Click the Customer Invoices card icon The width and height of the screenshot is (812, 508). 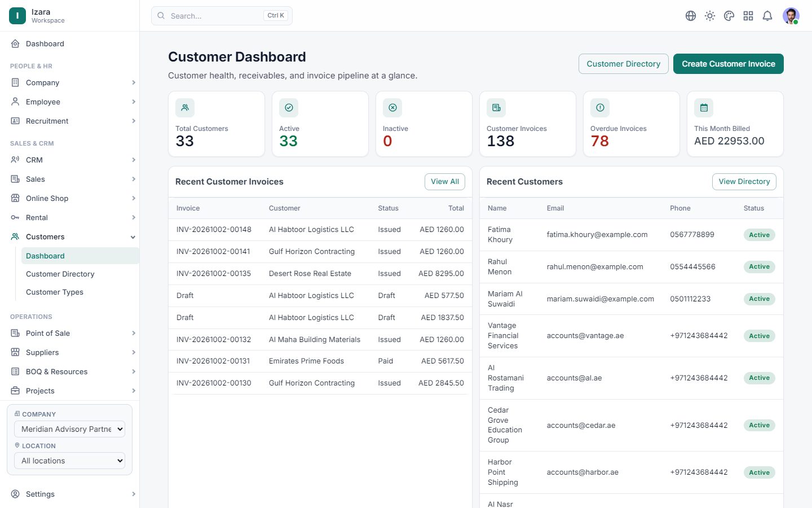496,108
